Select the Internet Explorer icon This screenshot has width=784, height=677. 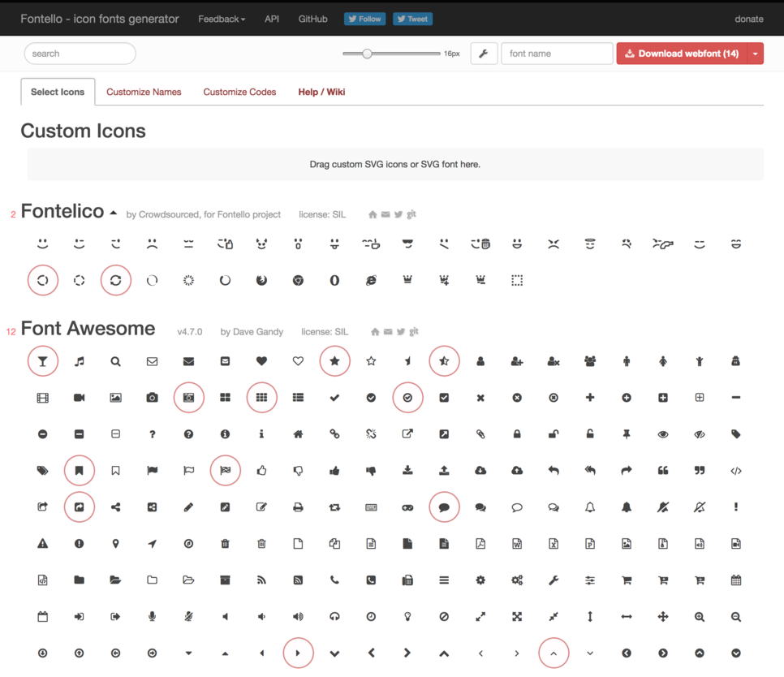371,280
